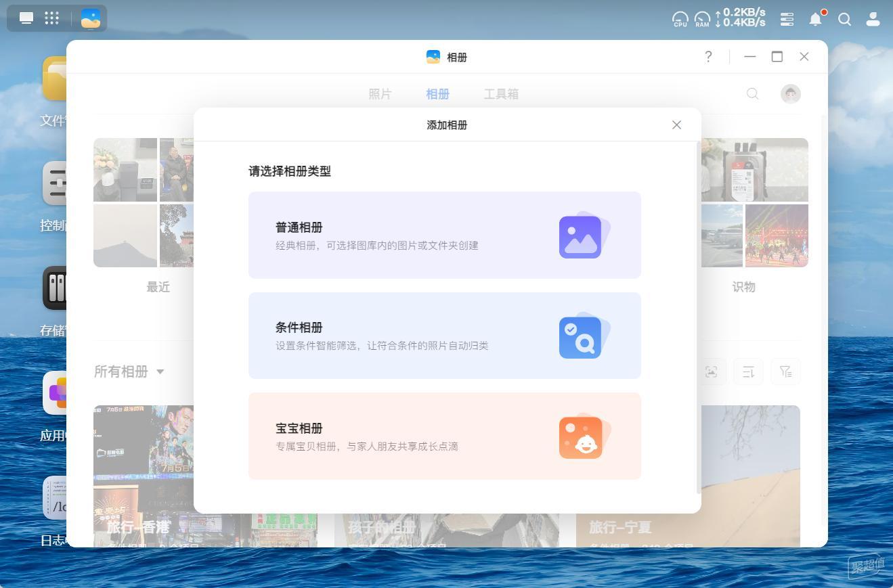
Task: Click the face recognition icon in album toolbar
Action: (711, 371)
